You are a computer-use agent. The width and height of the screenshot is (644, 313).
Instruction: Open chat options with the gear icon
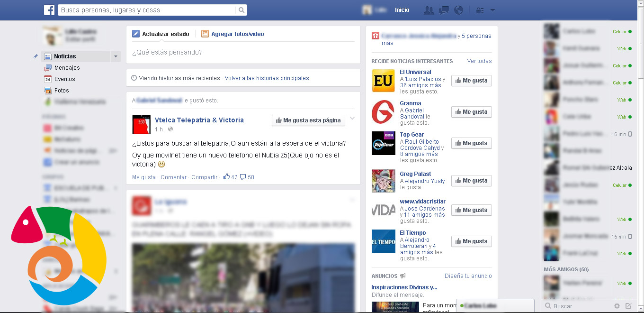[617, 306]
